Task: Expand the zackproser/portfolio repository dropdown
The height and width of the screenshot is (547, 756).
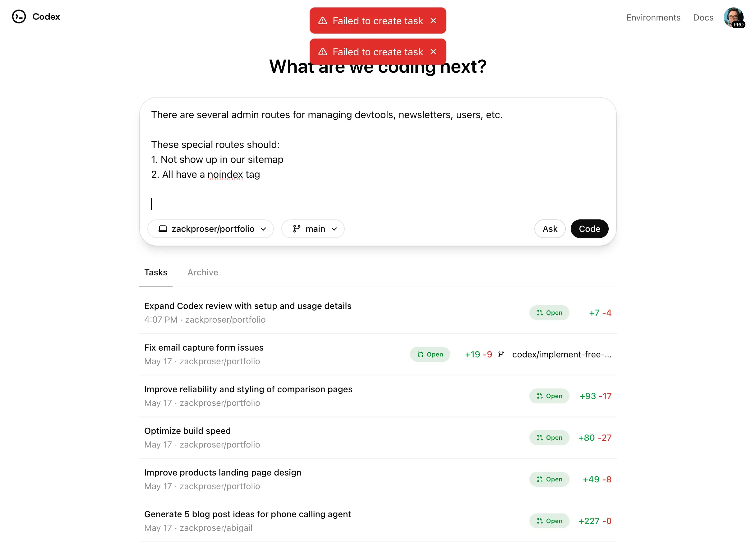Action: click(210, 229)
